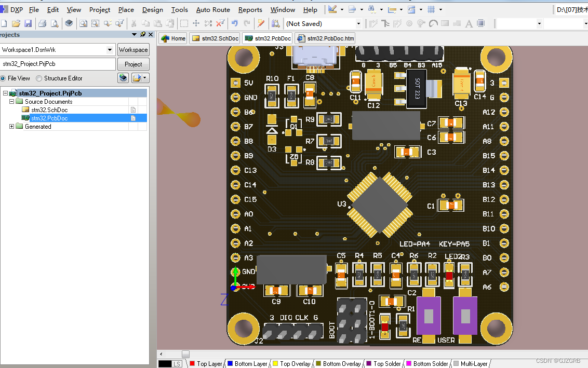588x368 pixels.
Task: Open the (Not Saved) grid dropdown
Action: [x=357, y=23]
